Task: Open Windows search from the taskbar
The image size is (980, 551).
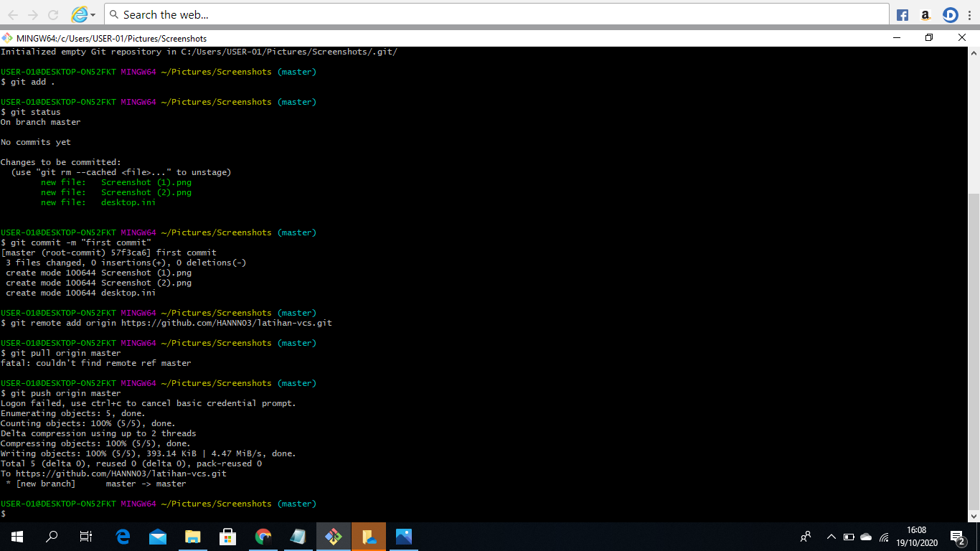Action: (x=52, y=537)
